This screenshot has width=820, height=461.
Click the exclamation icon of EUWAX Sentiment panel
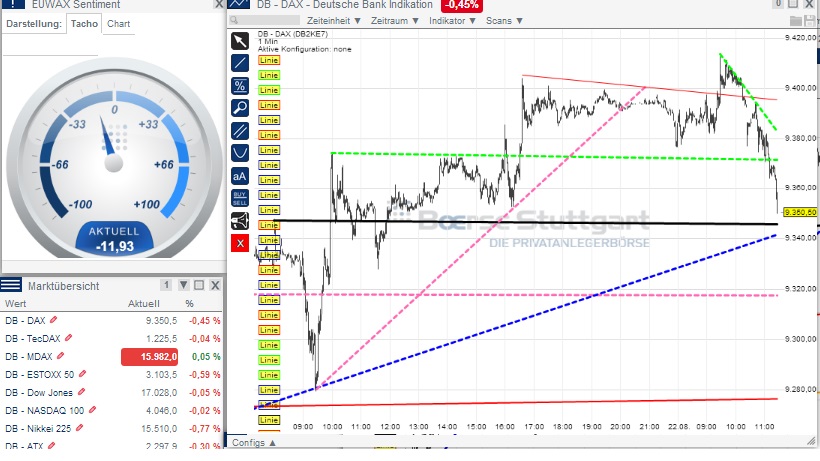(13, 4)
